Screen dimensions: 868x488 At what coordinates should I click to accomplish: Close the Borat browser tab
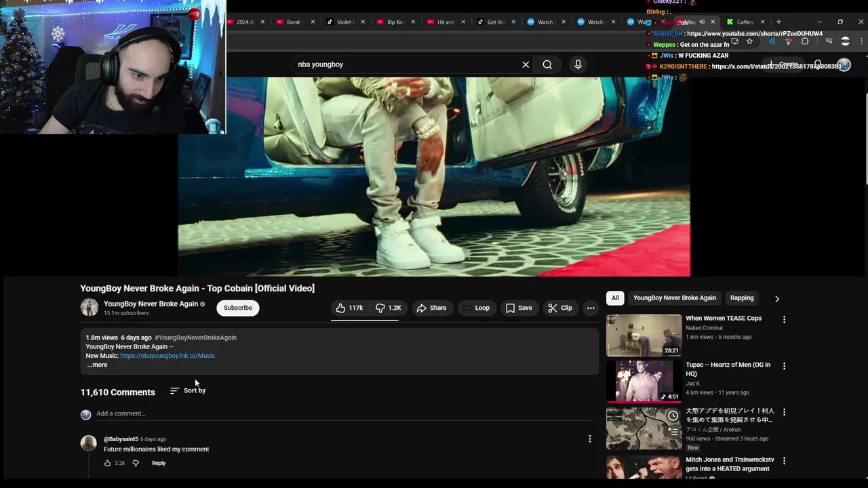[x=313, y=22]
